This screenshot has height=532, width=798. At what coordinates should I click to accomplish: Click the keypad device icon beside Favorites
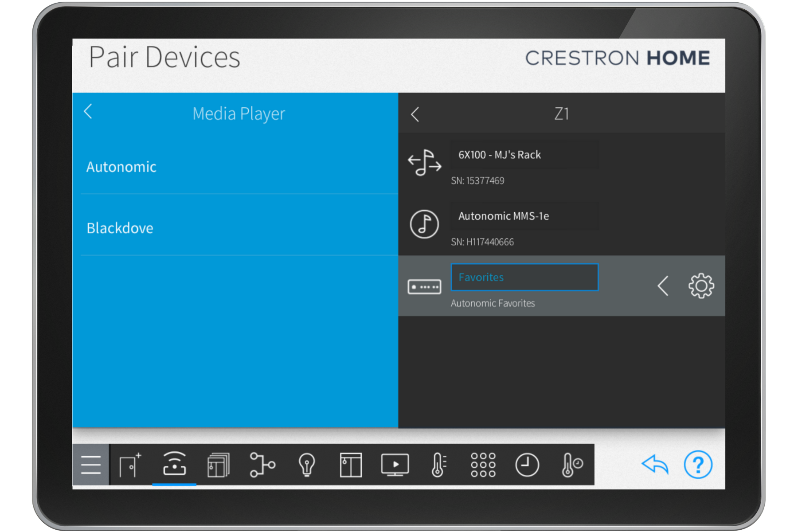coord(424,286)
